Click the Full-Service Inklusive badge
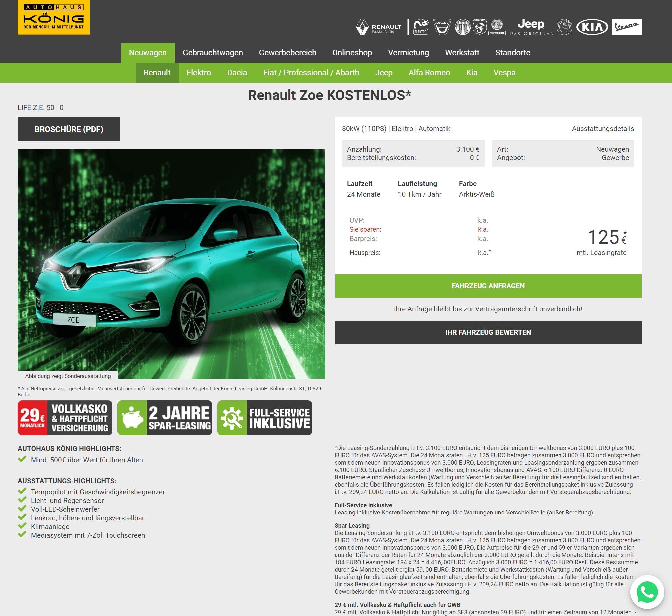The width and height of the screenshot is (672, 616). click(x=265, y=418)
